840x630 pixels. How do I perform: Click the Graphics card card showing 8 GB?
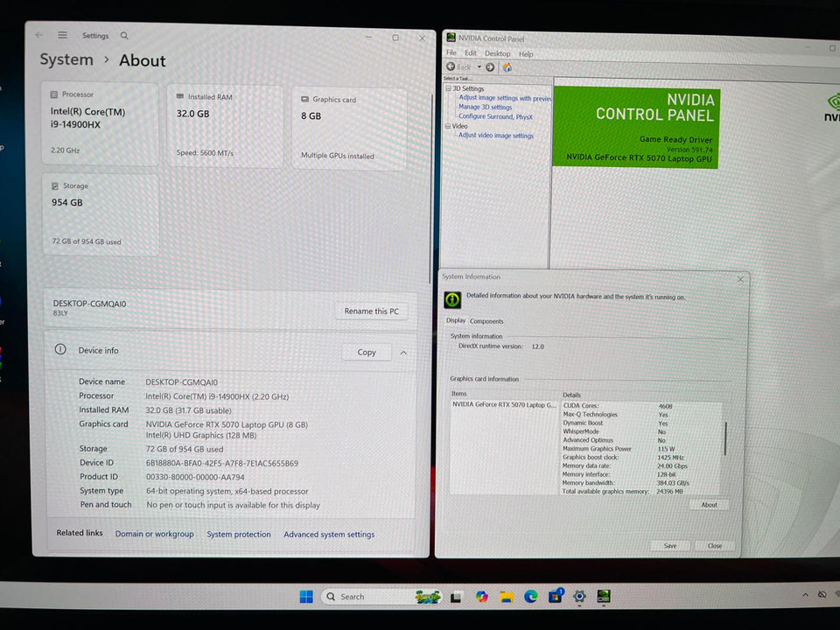click(349, 129)
